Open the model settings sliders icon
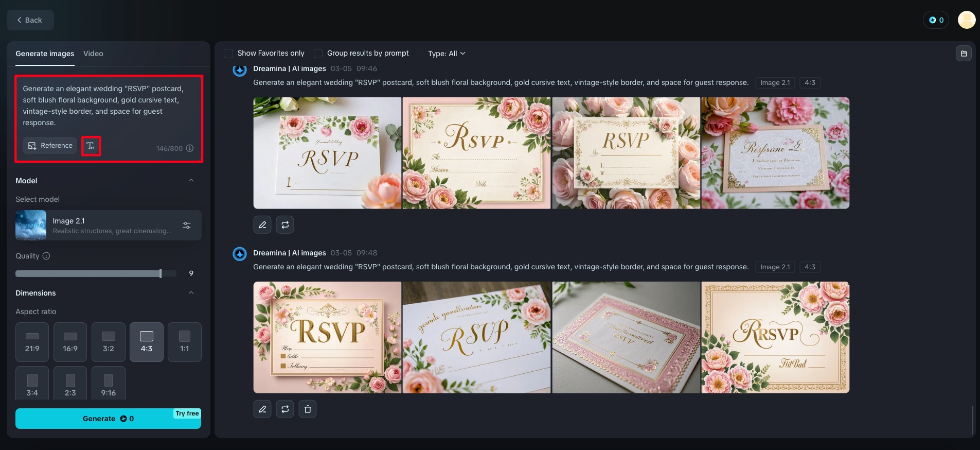This screenshot has height=450, width=980. 187,226
